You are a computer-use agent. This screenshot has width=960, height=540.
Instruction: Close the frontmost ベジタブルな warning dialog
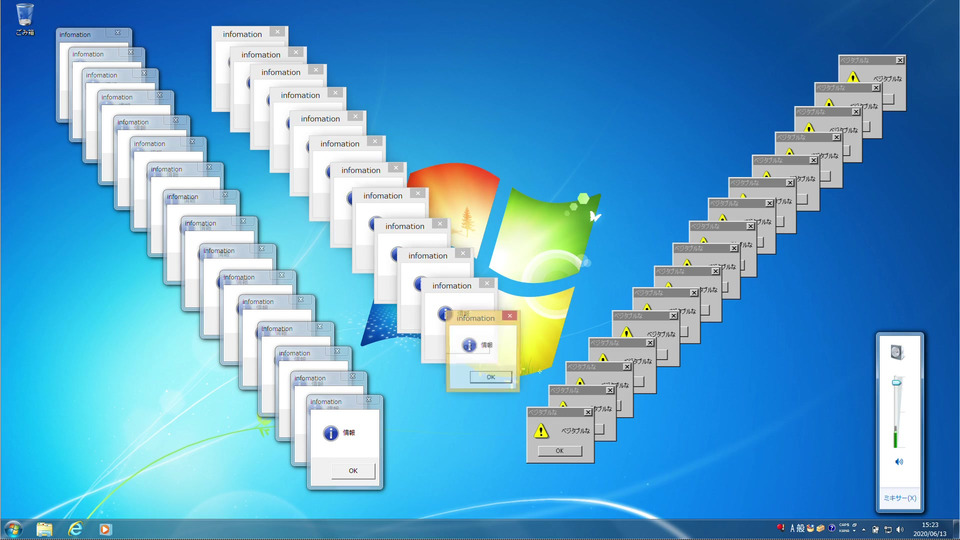[588, 412]
